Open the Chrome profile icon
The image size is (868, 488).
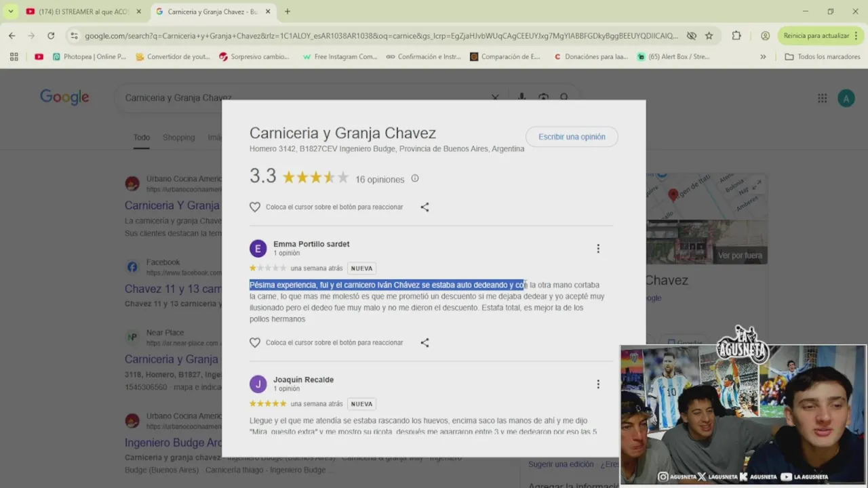tap(765, 36)
